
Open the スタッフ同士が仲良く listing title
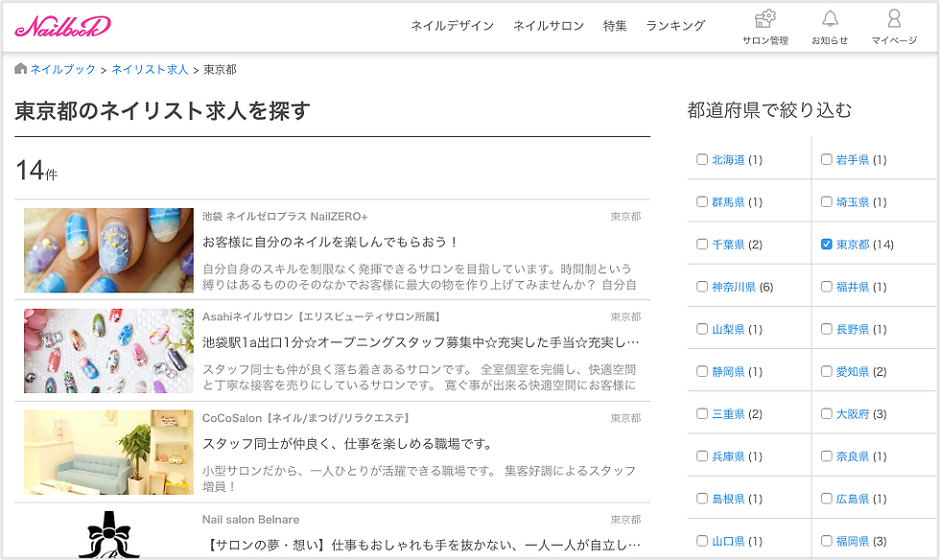(x=347, y=444)
